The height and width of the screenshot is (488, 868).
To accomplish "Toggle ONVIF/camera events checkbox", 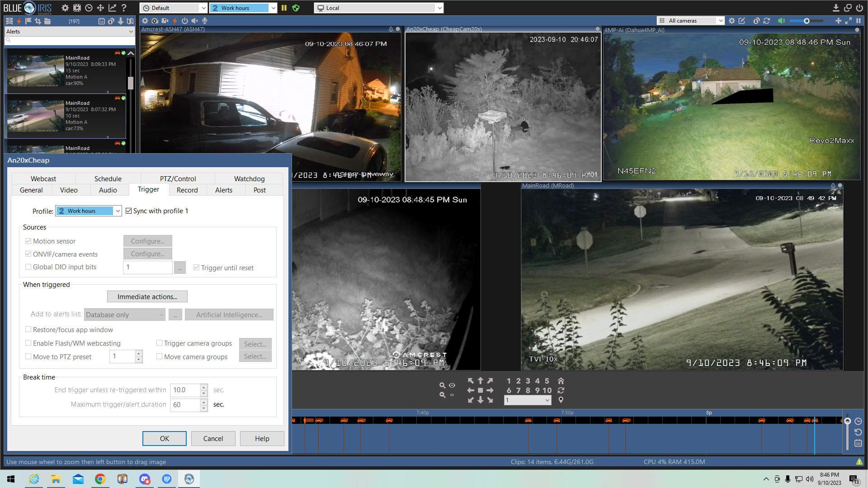I will pos(28,254).
